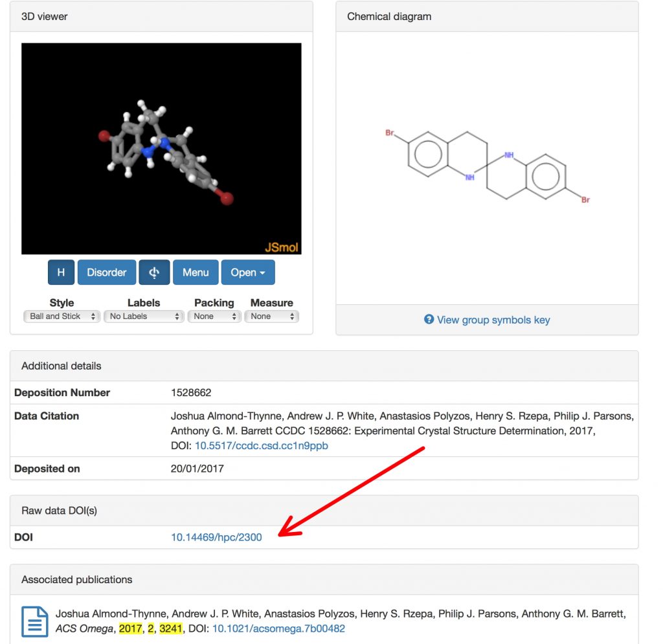Image resolution: width=663 pixels, height=644 pixels.
Task: Click the lower-right red bromine atom in 3D viewer
Action: (x=227, y=198)
